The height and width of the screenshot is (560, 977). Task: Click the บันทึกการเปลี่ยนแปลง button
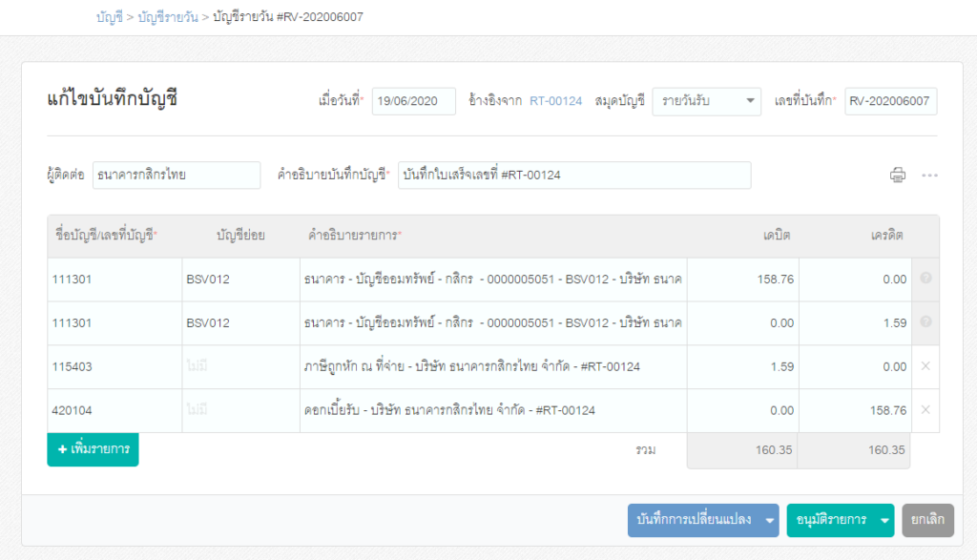695,520
